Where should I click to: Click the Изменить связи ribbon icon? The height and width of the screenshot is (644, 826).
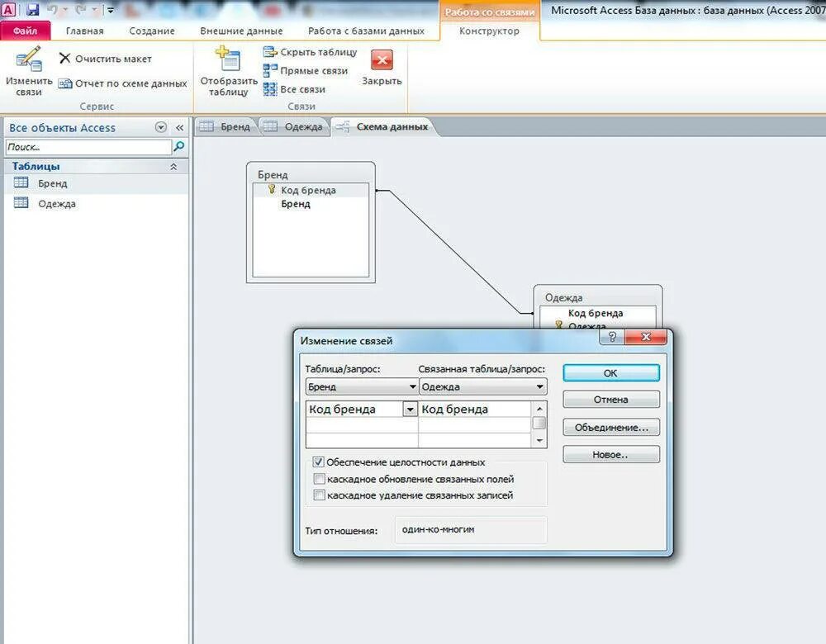(x=28, y=59)
